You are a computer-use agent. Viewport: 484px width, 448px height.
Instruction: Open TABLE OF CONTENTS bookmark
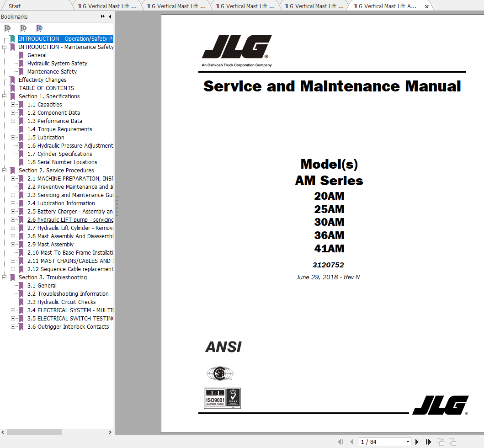pyautogui.click(x=46, y=88)
